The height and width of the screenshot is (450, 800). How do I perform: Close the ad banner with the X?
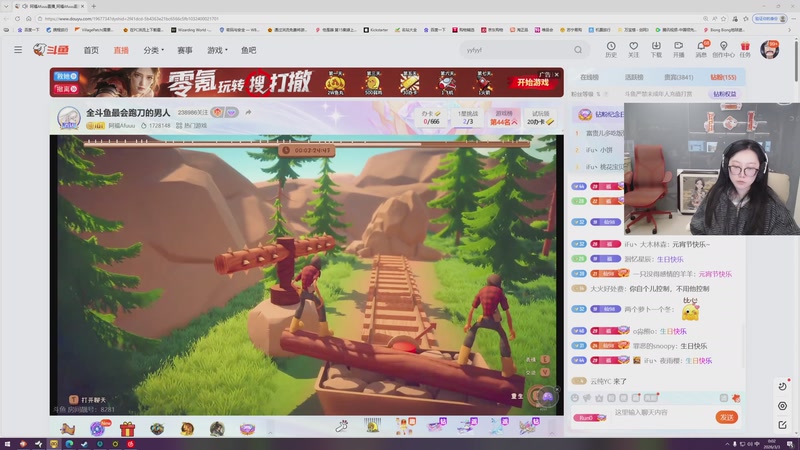pyautogui.click(x=557, y=74)
